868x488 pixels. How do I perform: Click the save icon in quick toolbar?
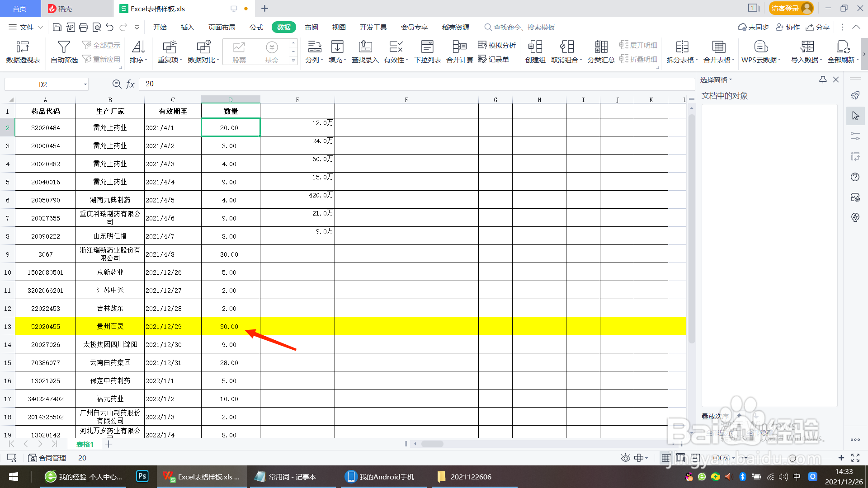(x=57, y=27)
